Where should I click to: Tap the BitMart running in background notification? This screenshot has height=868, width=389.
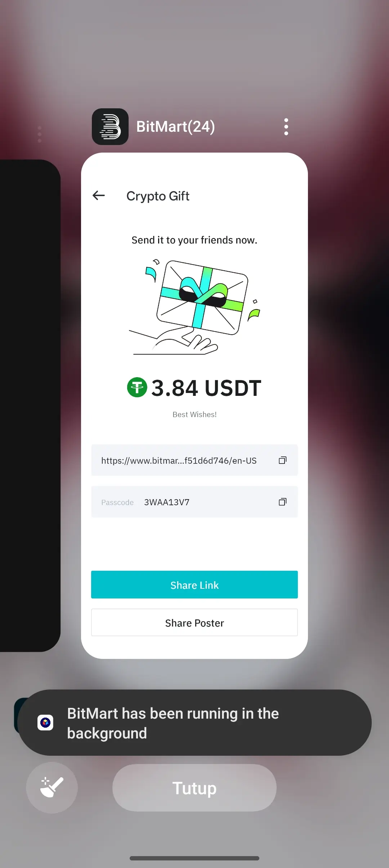pos(194,723)
